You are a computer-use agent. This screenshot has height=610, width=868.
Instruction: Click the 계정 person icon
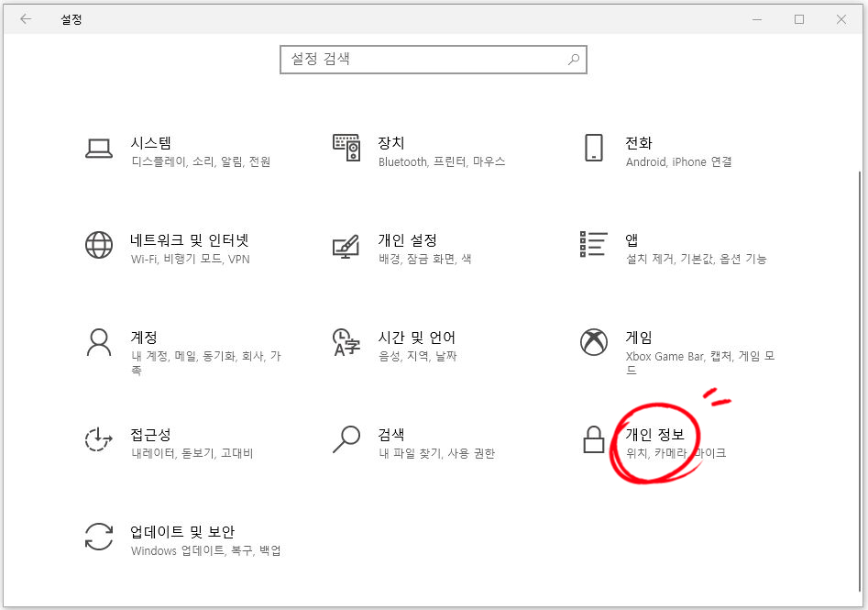point(99,342)
